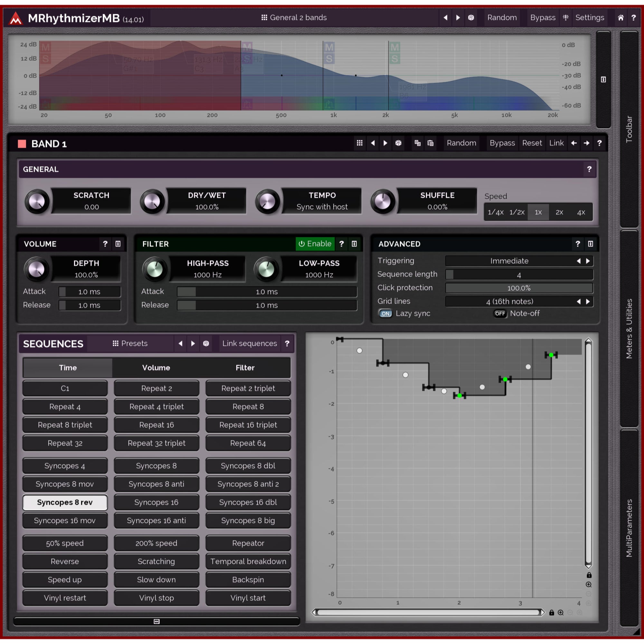Expand the analyzer side panel button
The height and width of the screenshot is (644, 644).
pos(603,79)
